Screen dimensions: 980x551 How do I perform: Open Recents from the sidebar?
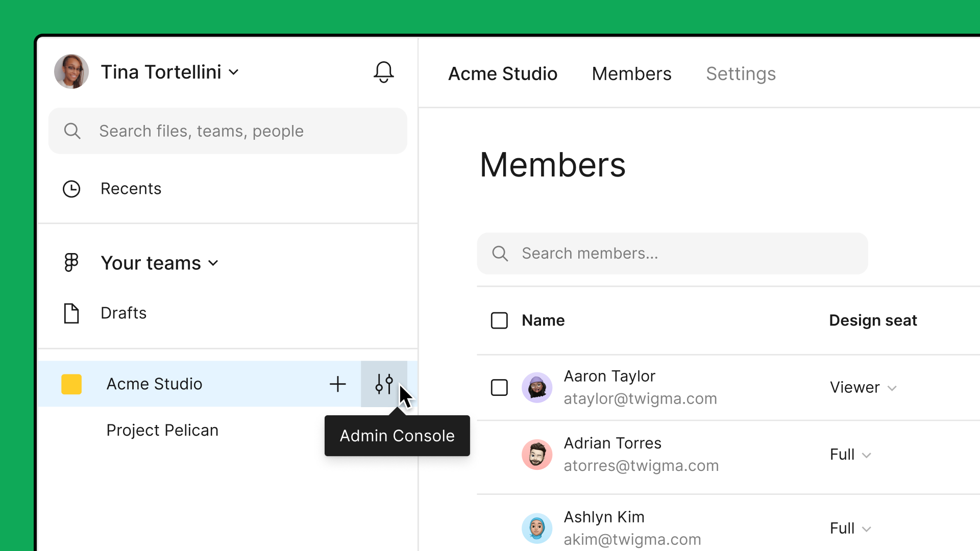(x=131, y=188)
